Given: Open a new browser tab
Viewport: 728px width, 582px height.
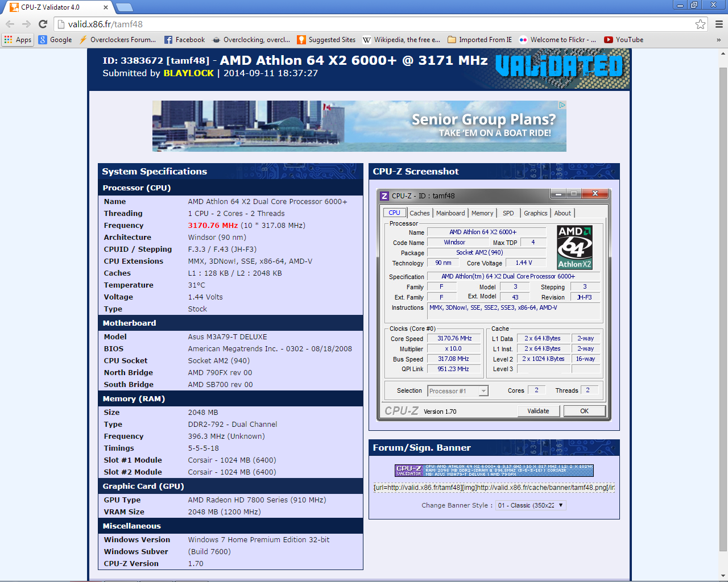Looking at the screenshot, I should (x=124, y=7).
